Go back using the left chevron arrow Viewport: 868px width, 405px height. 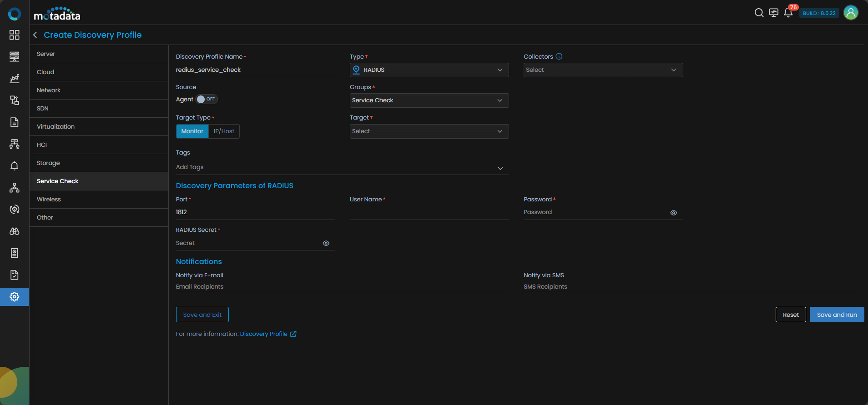(x=35, y=35)
